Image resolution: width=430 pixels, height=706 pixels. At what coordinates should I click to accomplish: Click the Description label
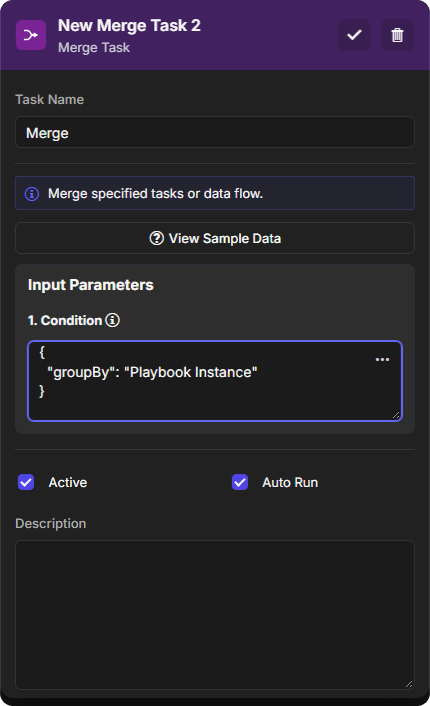point(50,524)
